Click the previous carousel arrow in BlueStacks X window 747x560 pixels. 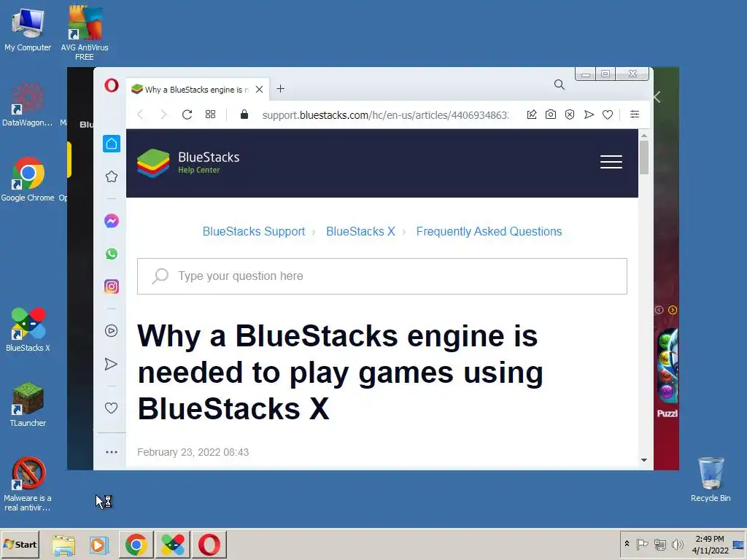pos(659,310)
